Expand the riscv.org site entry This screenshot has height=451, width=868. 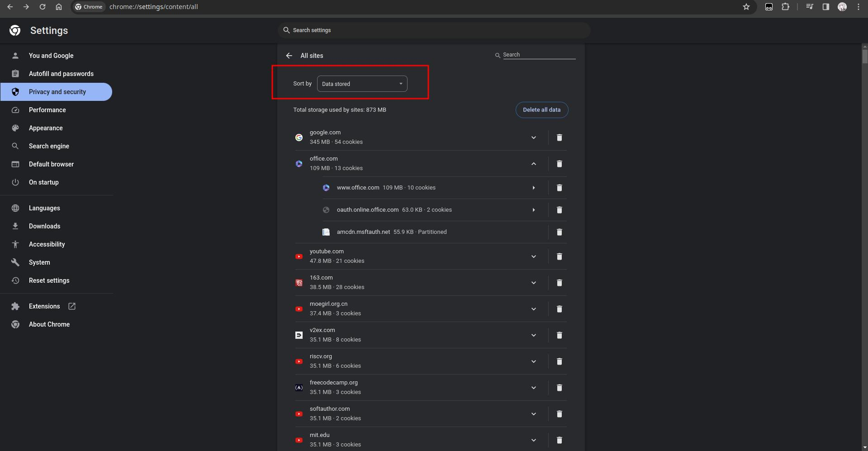534,361
